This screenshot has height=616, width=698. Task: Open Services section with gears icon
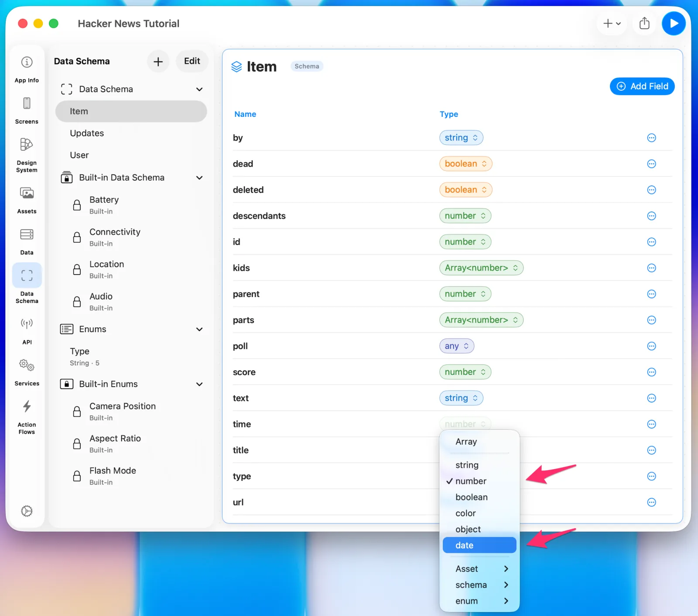[27, 373]
